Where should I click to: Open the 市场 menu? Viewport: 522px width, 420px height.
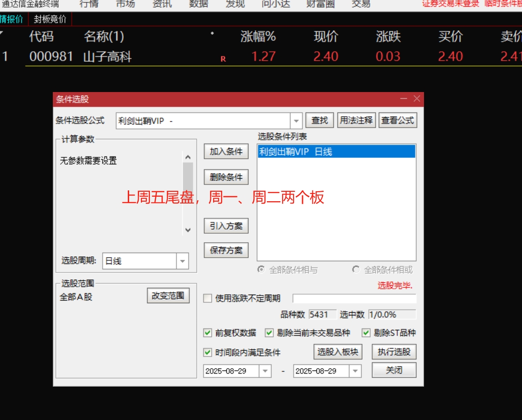(126, 4)
